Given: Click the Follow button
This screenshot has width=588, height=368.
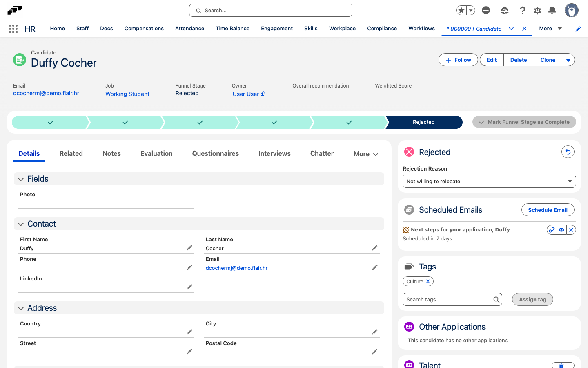Looking at the screenshot, I should point(458,60).
